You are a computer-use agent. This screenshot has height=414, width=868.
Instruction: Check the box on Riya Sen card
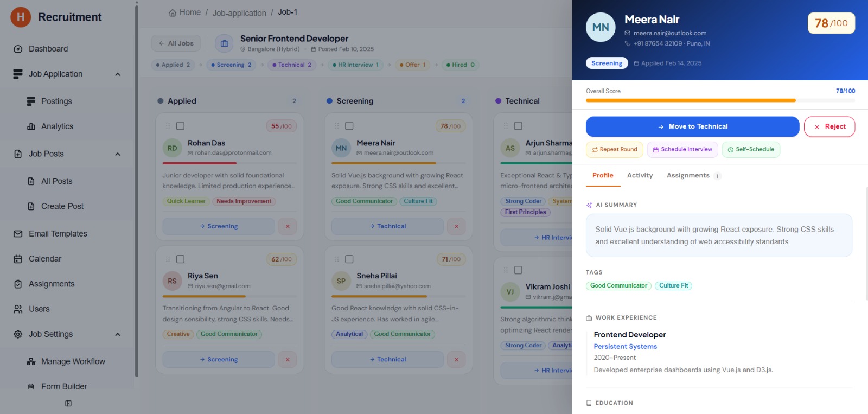pyautogui.click(x=181, y=259)
